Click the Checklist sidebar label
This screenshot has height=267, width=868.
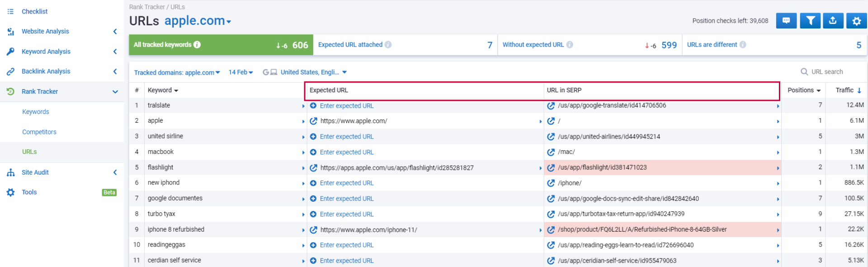pyautogui.click(x=35, y=11)
